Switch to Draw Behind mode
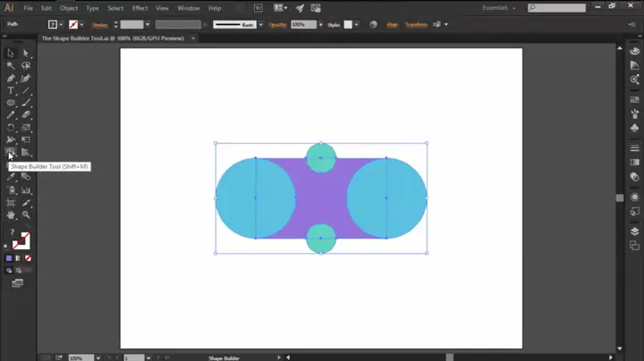 click(19, 271)
